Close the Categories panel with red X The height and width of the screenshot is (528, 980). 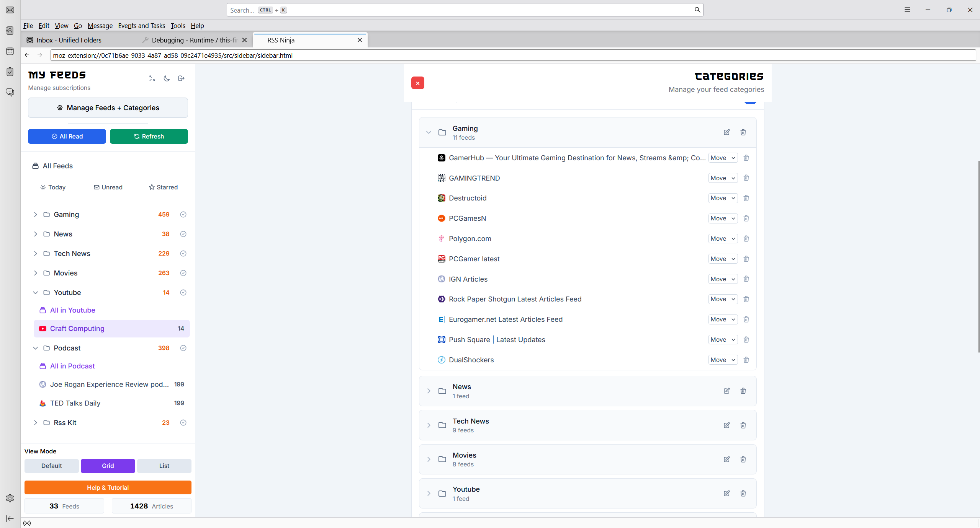pyautogui.click(x=417, y=83)
